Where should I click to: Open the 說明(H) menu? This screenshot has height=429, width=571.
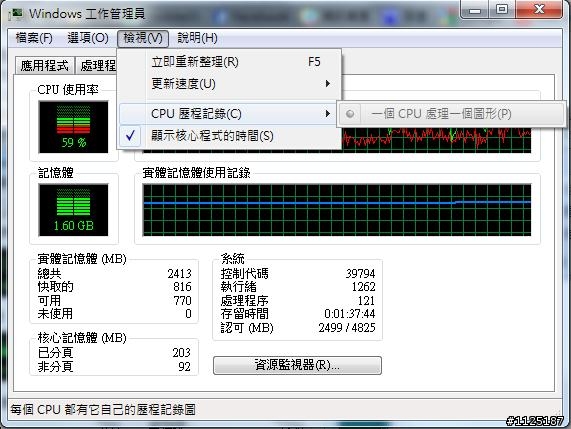click(197, 38)
